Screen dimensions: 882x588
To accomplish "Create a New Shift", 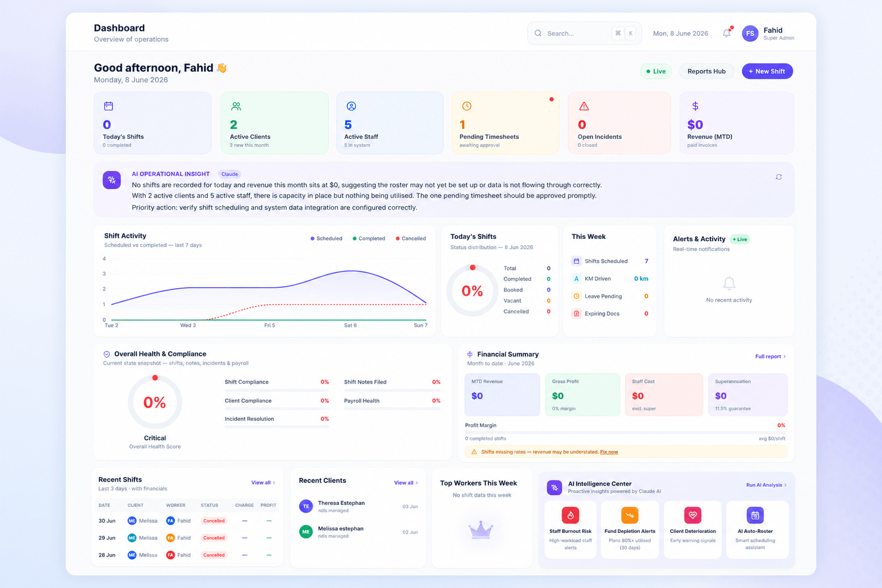I will (767, 71).
